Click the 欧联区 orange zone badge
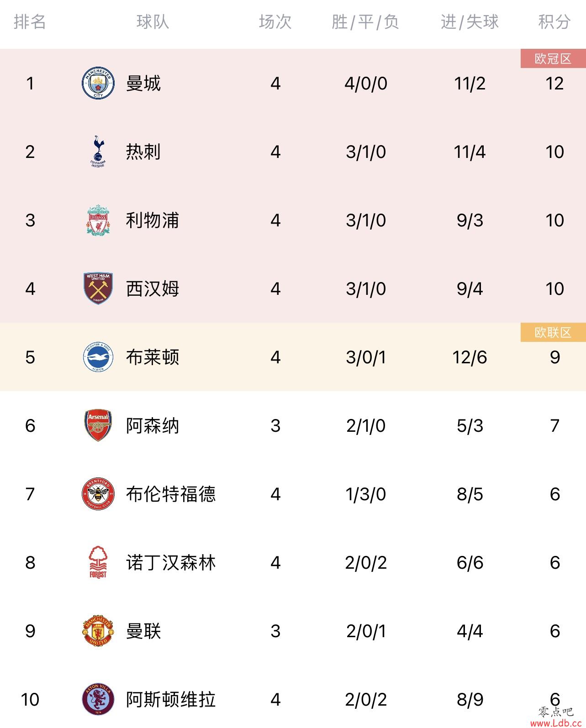 (553, 332)
